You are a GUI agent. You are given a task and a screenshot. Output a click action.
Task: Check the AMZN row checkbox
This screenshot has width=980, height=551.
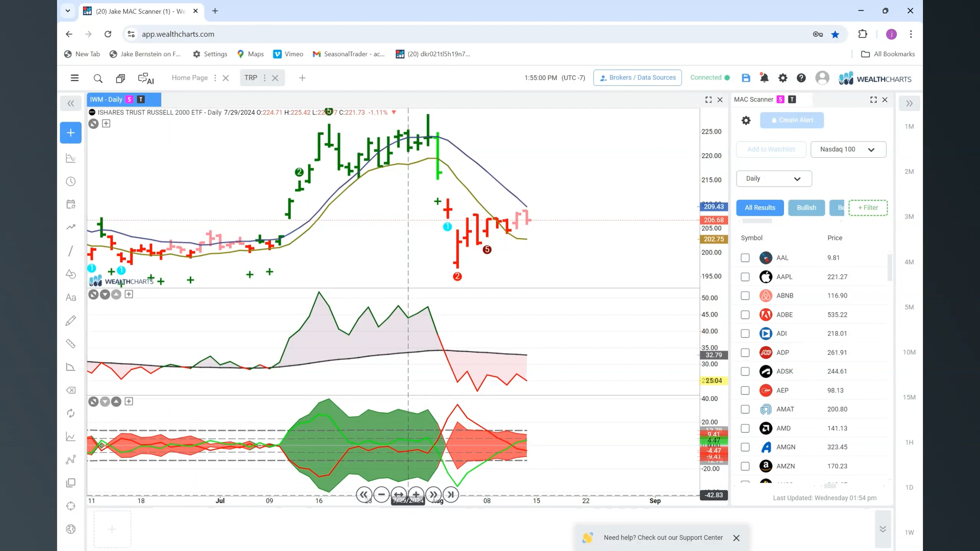click(x=745, y=466)
